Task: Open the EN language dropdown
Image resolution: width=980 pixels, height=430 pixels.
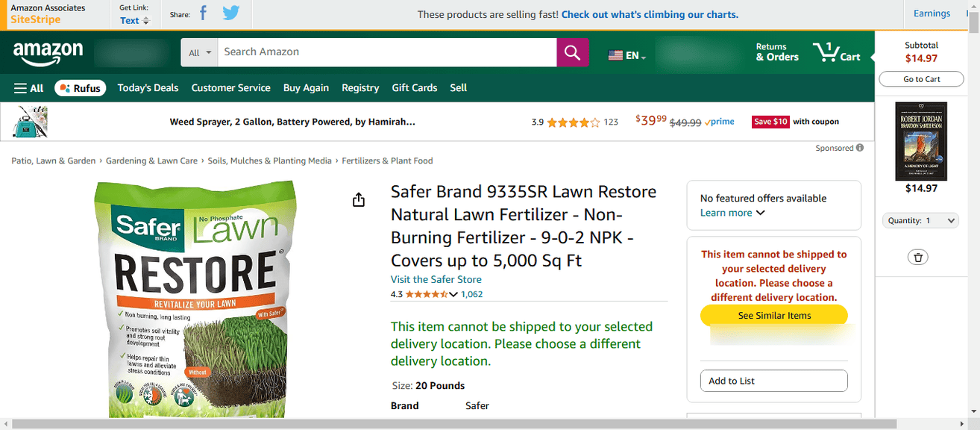Action: (x=625, y=54)
